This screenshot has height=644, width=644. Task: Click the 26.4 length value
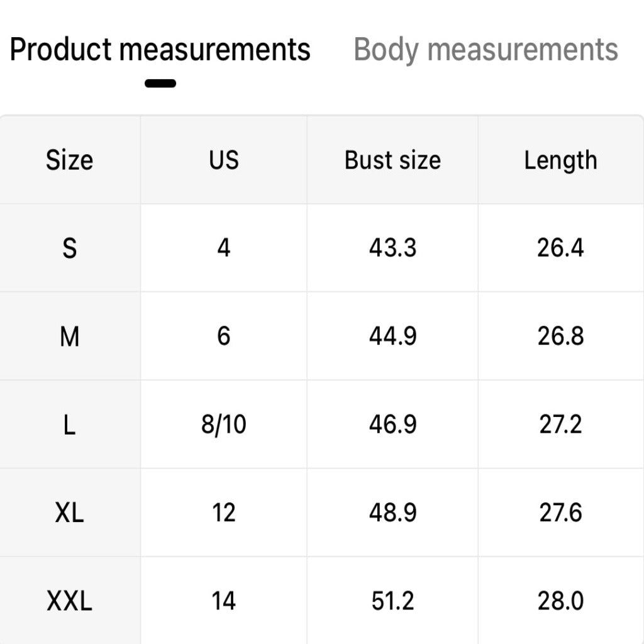pos(560,248)
